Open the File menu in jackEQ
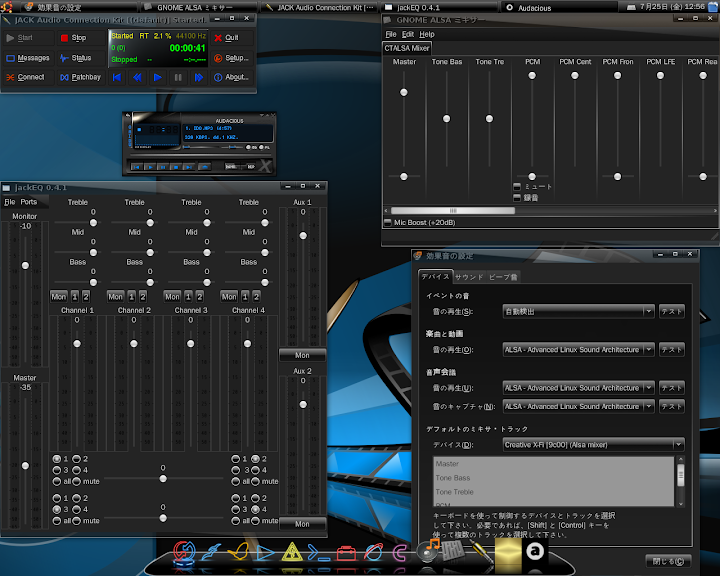The height and width of the screenshot is (576, 720). (10, 202)
